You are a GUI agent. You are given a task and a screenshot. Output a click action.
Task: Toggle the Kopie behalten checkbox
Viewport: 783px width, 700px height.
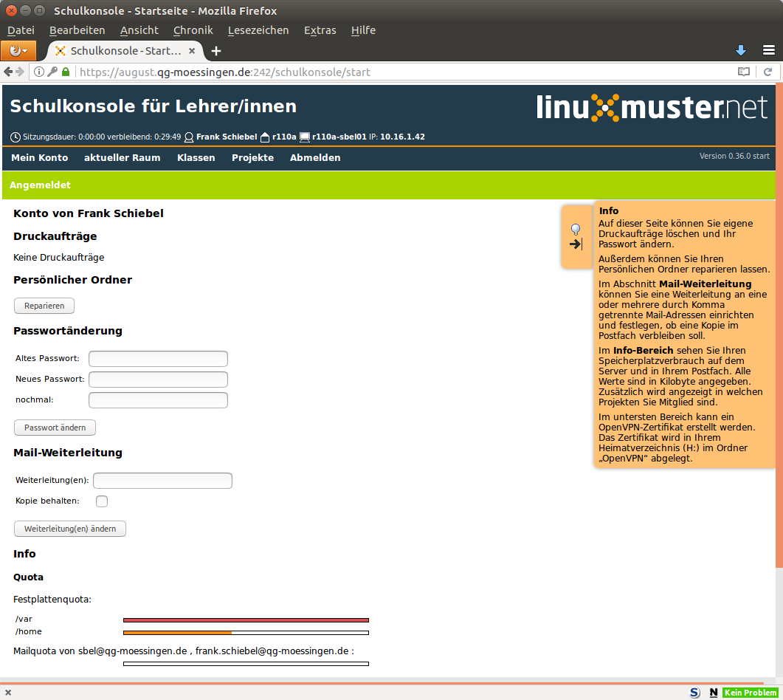102,501
